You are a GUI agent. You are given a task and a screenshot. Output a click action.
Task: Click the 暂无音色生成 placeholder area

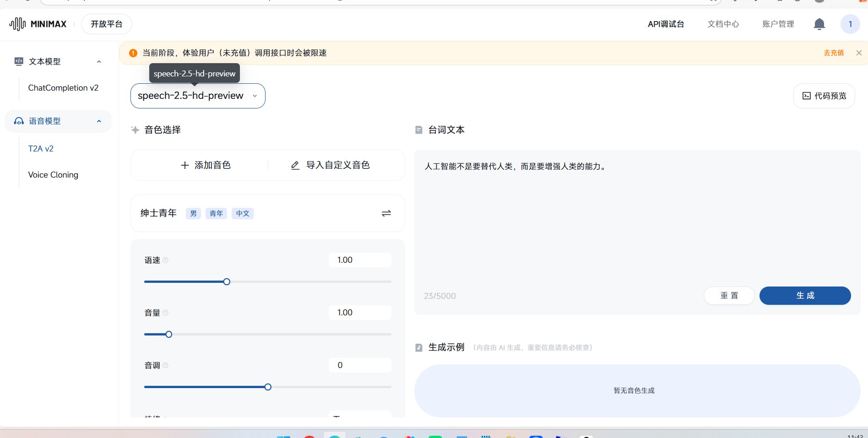(x=637, y=391)
